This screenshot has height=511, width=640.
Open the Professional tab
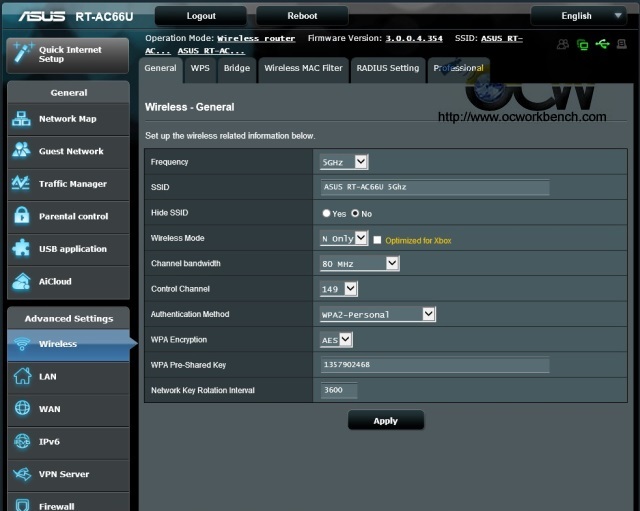coord(458,68)
